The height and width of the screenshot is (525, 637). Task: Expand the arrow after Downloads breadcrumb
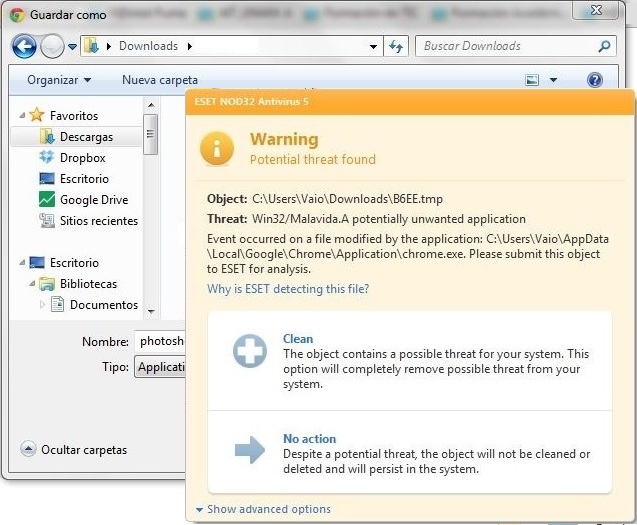pyautogui.click(x=190, y=46)
